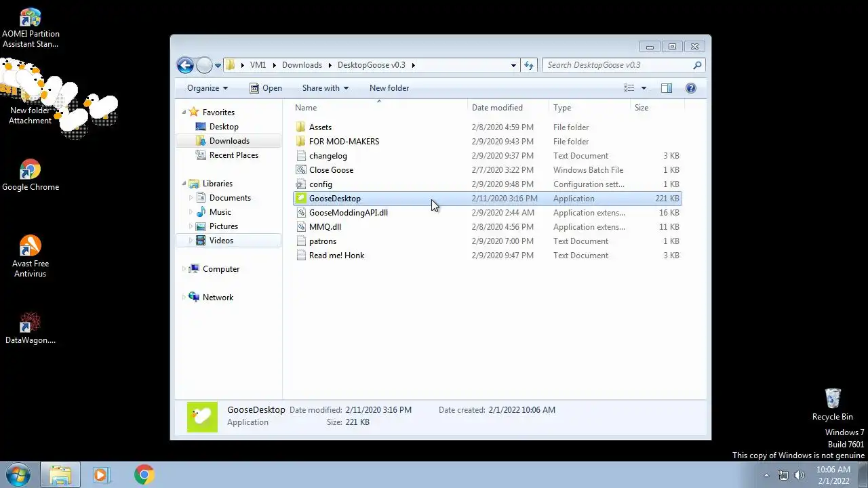Click the GooseModdingAPI.dll file icon

click(301, 213)
